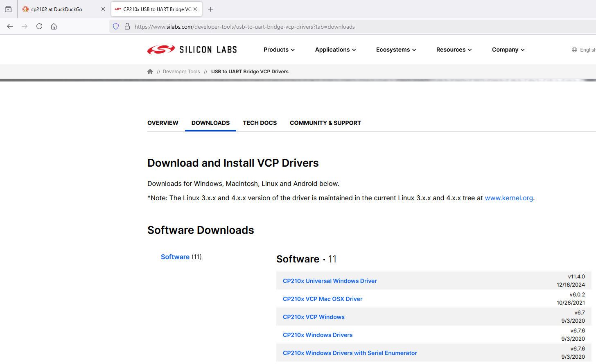This screenshot has width=596, height=364.
Task: Click version text v6.0.2
Action: tap(577, 294)
